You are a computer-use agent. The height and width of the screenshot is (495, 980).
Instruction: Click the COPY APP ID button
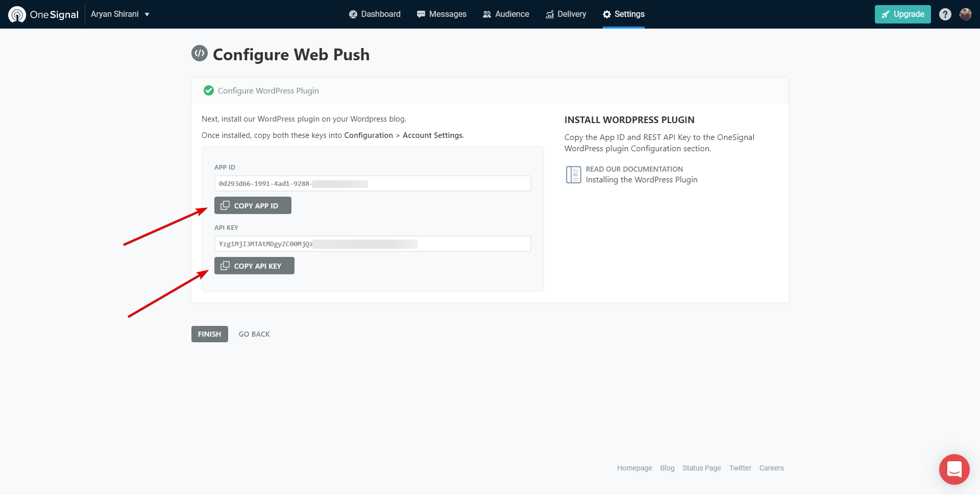pos(253,205)
